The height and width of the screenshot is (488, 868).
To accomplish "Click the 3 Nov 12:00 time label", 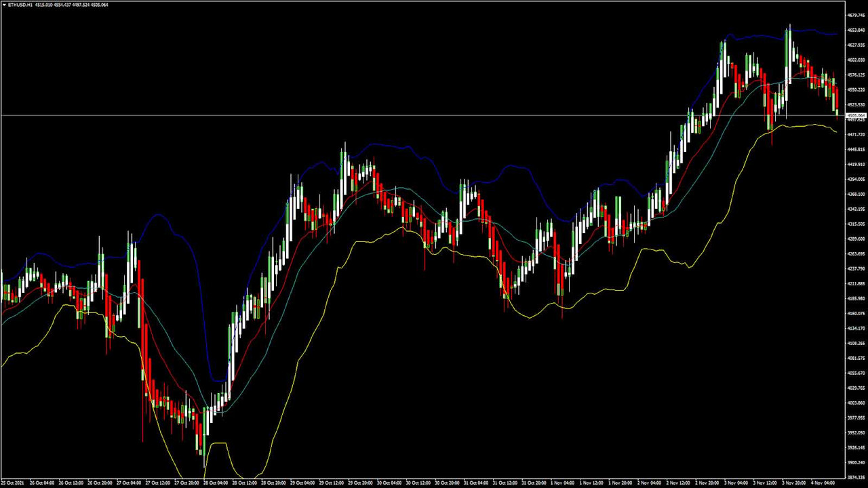I will click(764, 483).
